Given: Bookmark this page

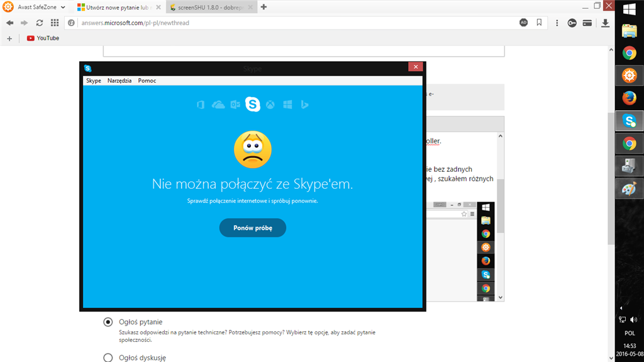Looking at the screenshot, I should pyautogui.click(x=539, y=23).
